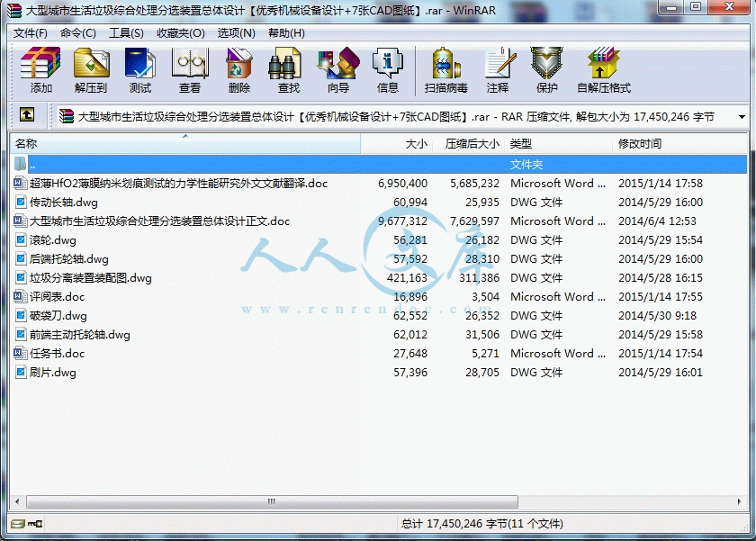Click the modified date 2014/5/30 9:18
This screenshot has height=541, width=756.
(657, 315)
